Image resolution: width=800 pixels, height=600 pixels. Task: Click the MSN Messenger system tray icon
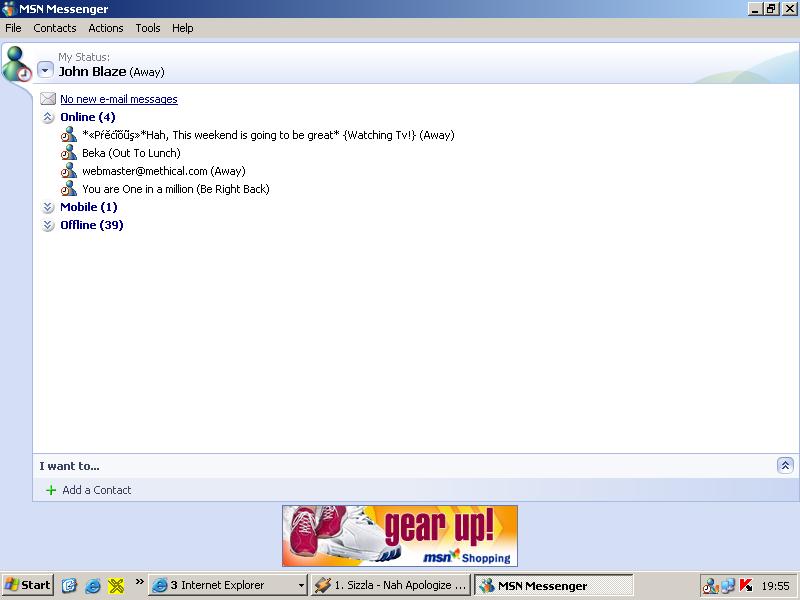tap(710, 586)
